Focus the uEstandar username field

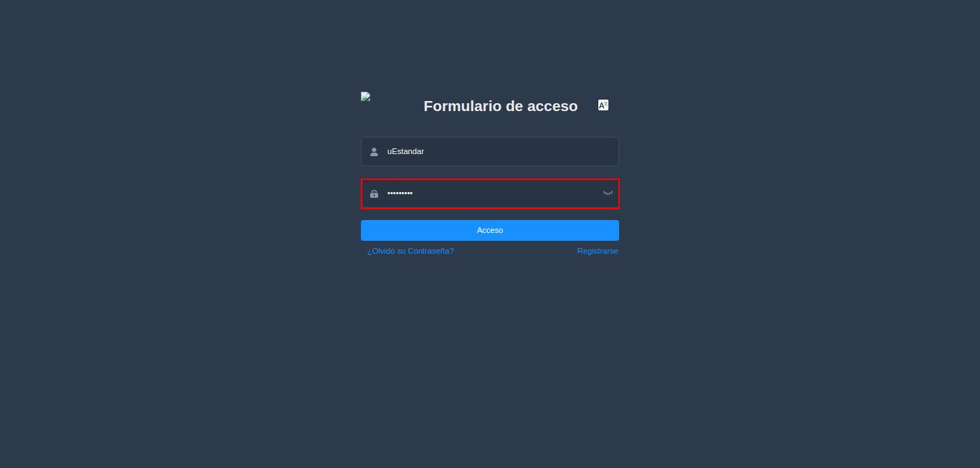[x=490, y=151]
